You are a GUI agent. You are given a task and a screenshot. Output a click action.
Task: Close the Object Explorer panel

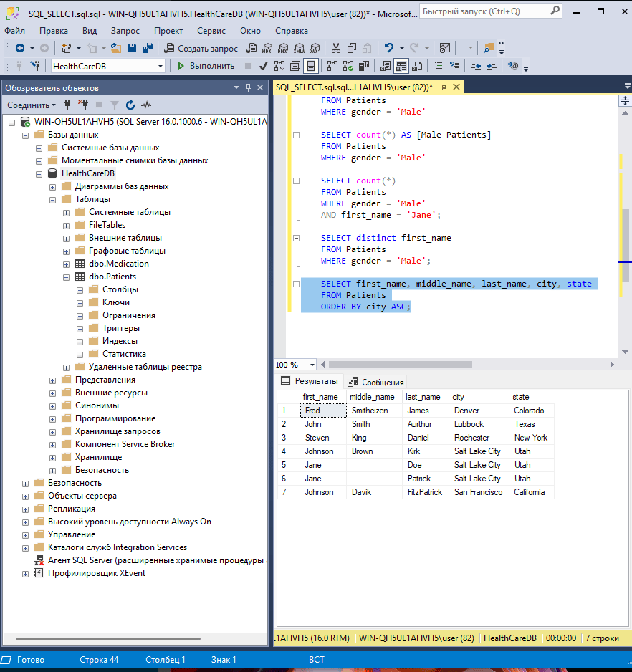260,87
